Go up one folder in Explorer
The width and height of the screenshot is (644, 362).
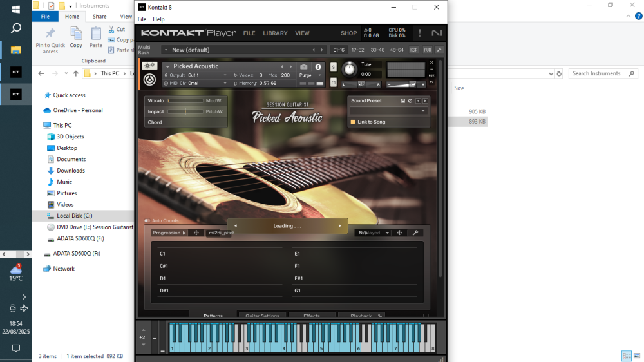75,73
